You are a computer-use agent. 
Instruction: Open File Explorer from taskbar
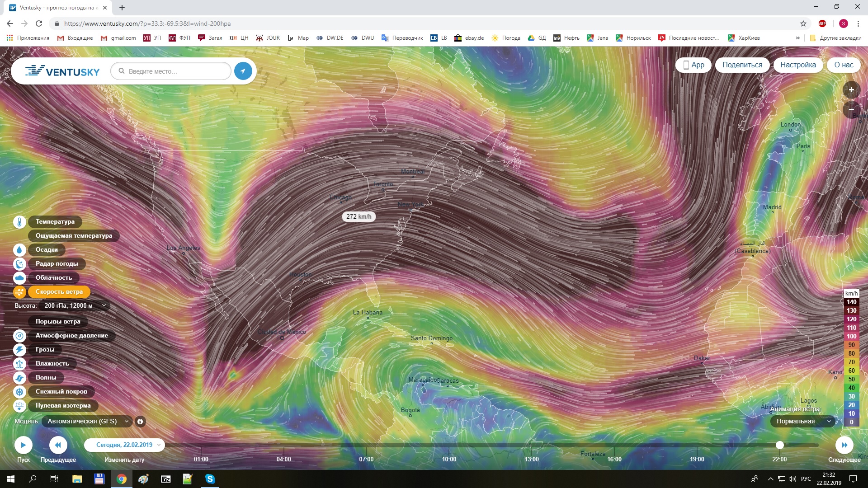[x=77, y=479]
